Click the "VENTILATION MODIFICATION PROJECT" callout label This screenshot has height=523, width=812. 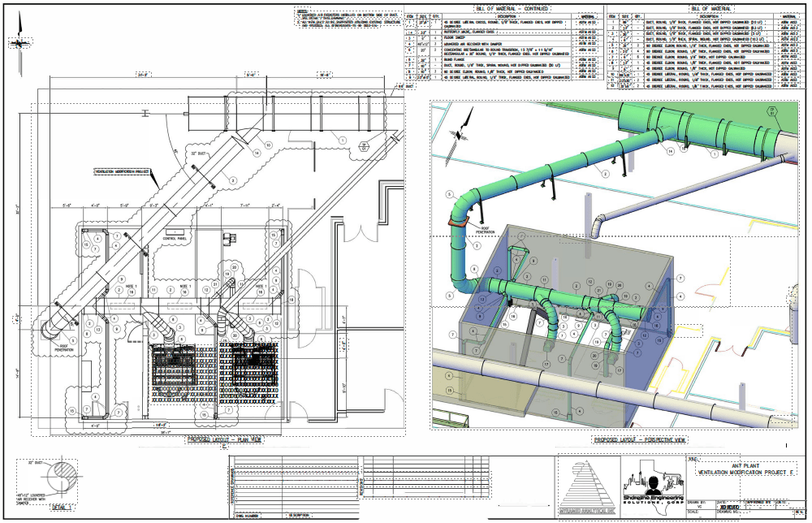123,171
